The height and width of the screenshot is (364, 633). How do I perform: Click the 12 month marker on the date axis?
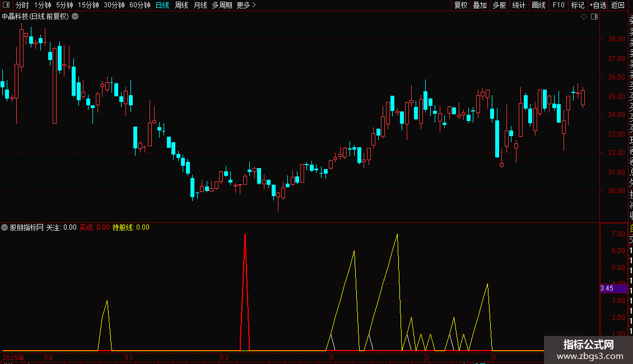[x=225, y=357]
